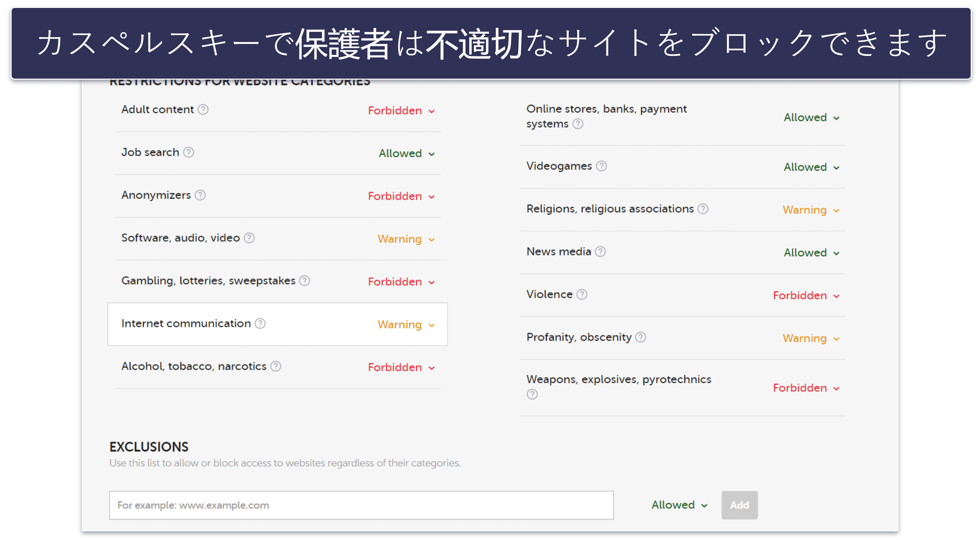
Task: Show help for Gambling, lotteries, sweepstakes
Action: click(304, 281)
